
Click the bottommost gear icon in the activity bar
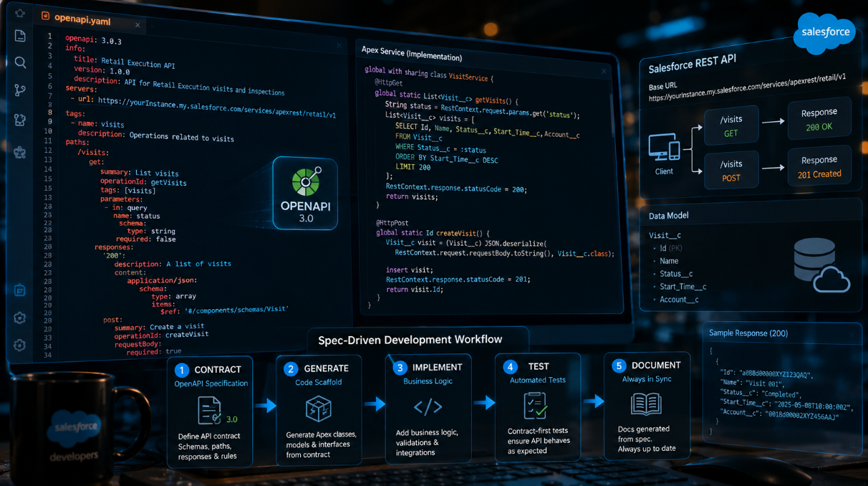point(20,345)
